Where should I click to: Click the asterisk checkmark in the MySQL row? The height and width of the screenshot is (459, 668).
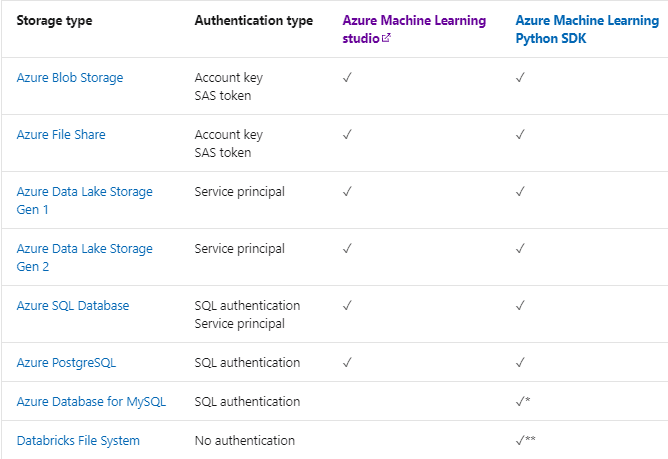(523, 401)
